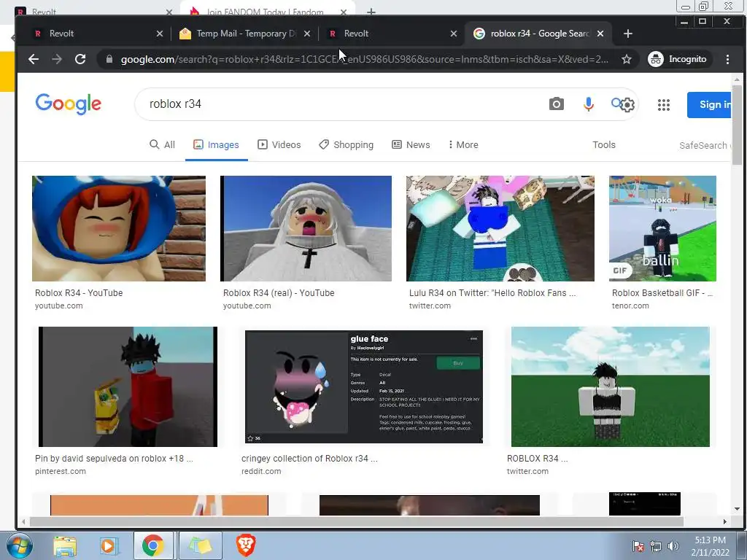Open the More search options dropdown
This screenshot has height=560, width=747.
[462, 145]
